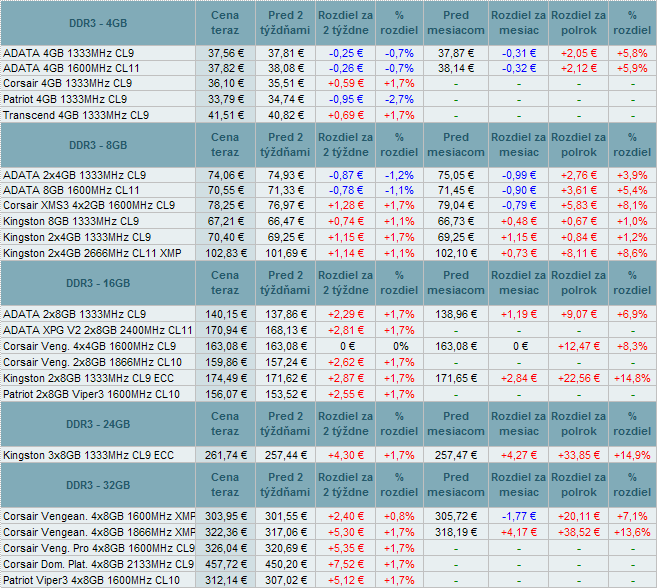Click the Corsair Veng. 4x4GB 1600MHz CL9 name
This screenshot has width=657, height=588.
pyautogui.click(x=90, y=346)
